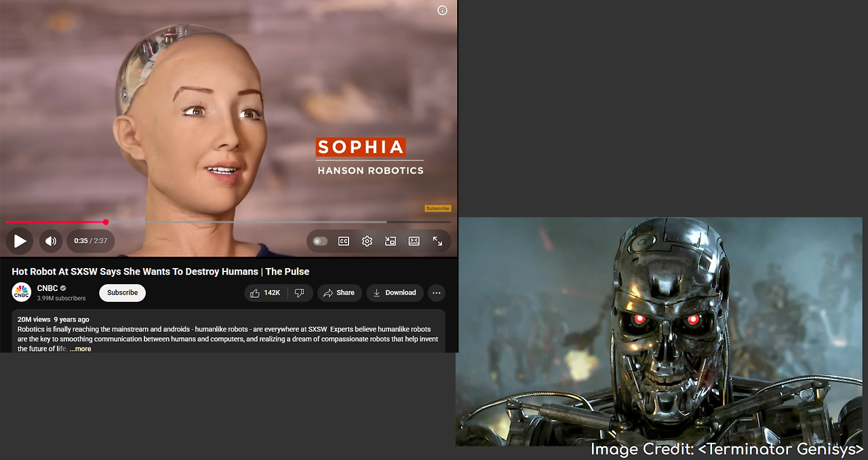
Task: Click the CNBC verified badge
Action: pyautogui.click(x=64, y=288)
